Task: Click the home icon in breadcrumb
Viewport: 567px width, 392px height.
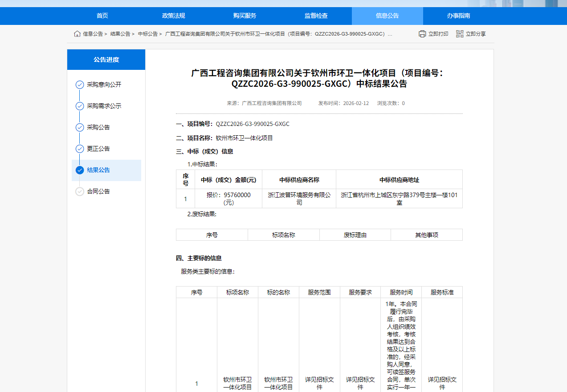Action: pos(78,34)
